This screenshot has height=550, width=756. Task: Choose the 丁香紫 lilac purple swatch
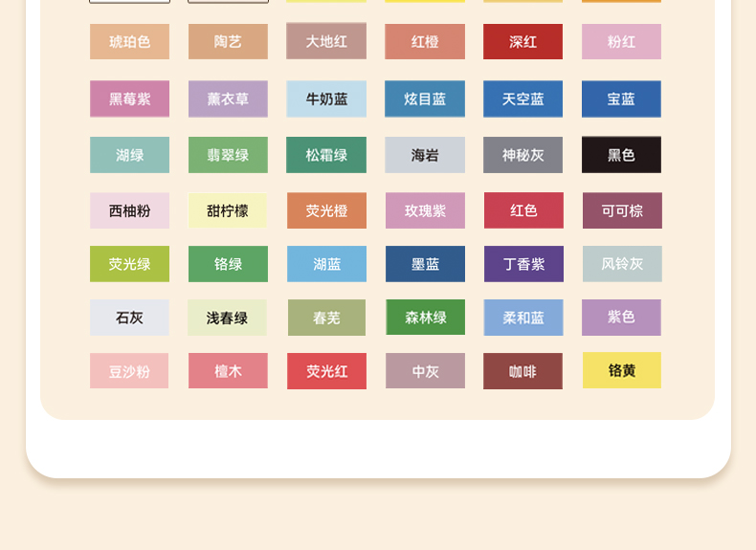tap(523, 264)
